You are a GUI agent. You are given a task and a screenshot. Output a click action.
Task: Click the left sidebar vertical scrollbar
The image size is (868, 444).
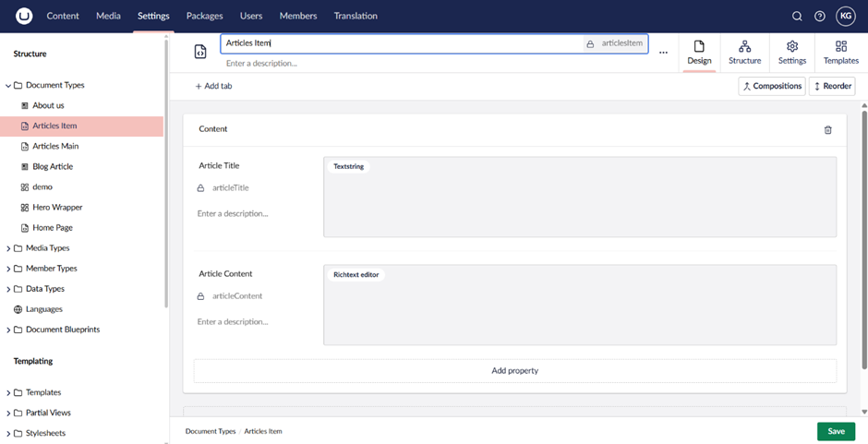click(166, 173)
